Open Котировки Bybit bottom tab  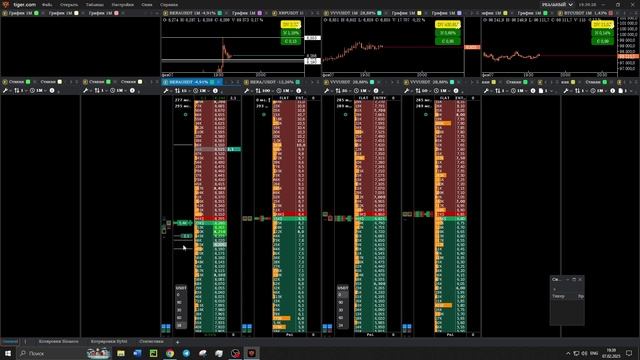point(109,341)
